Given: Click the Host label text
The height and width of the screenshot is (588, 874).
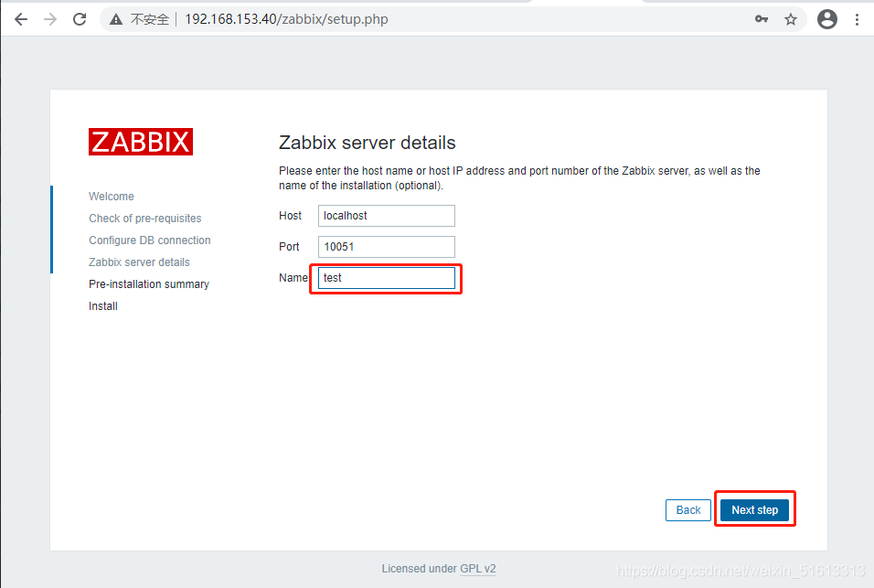Looking at the screenshot, I should click(x=291, y=216).
